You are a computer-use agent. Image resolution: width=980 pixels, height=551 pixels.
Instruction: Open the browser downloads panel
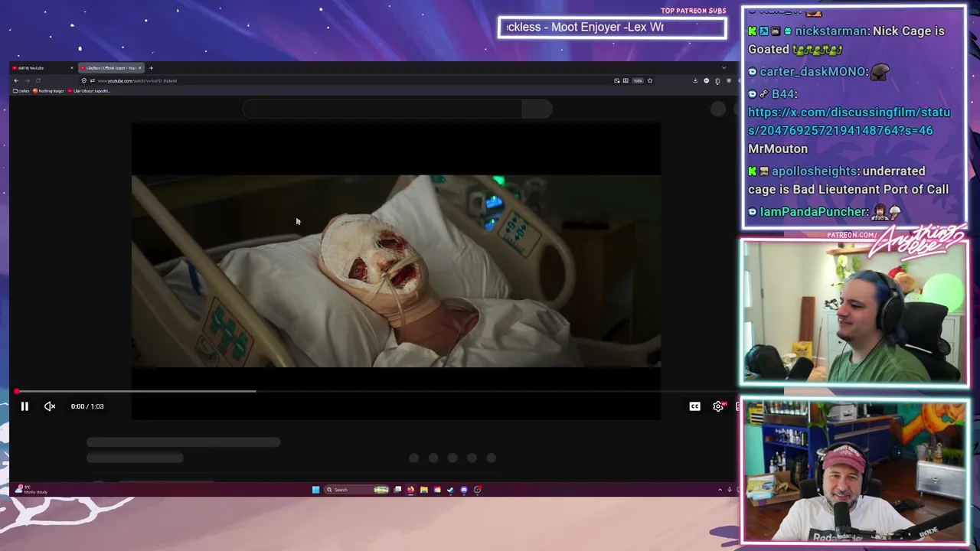pyautogui.click(x=695, y=80)
